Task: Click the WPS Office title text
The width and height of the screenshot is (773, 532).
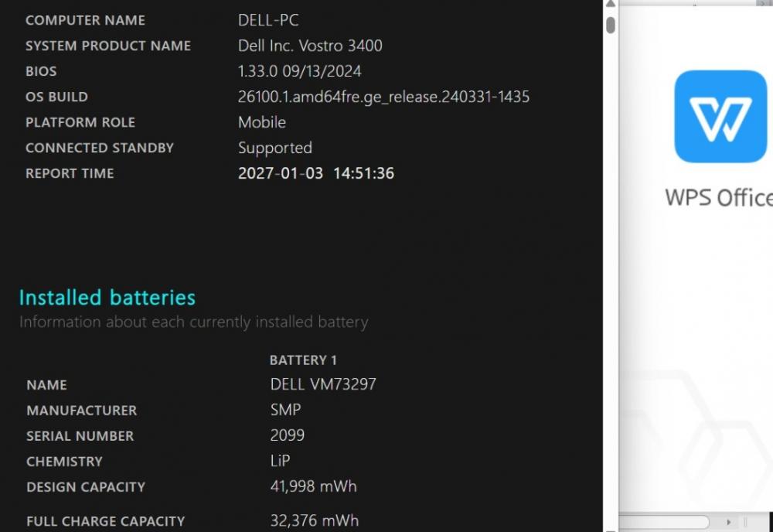Action: [x=719, y=198]
